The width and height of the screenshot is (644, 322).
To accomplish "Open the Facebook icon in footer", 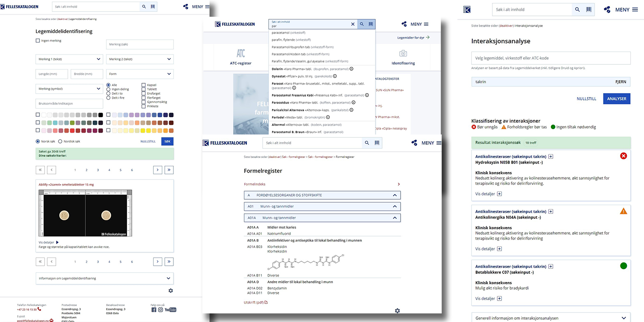I will click(154, 310).
